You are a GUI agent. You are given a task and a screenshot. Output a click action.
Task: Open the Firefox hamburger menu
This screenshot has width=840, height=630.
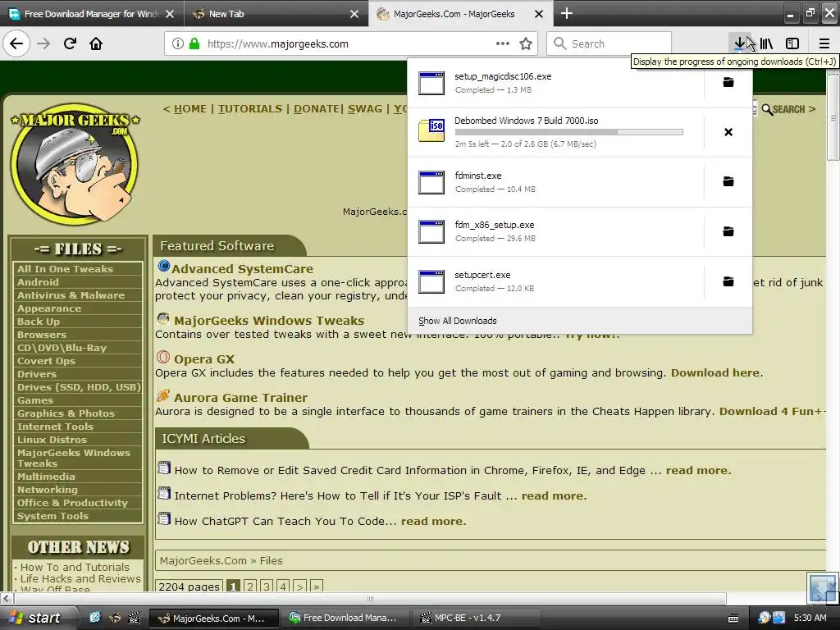tap(824, 43)
